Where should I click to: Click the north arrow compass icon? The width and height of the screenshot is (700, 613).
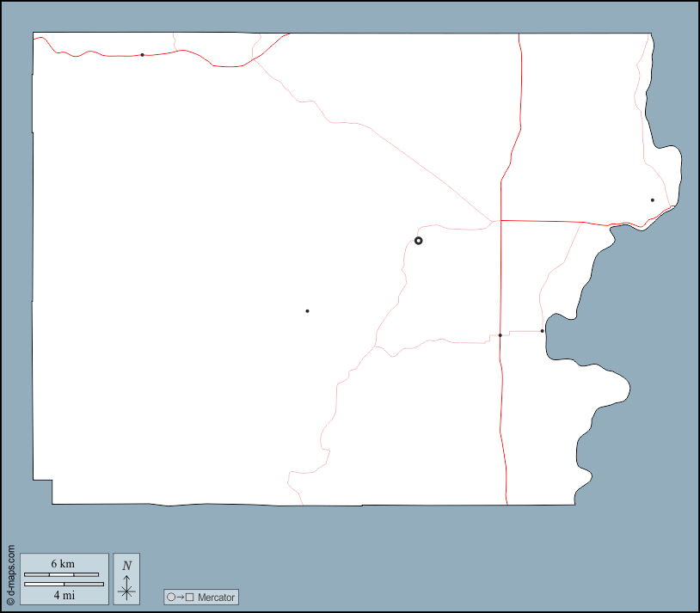(126, 579)
